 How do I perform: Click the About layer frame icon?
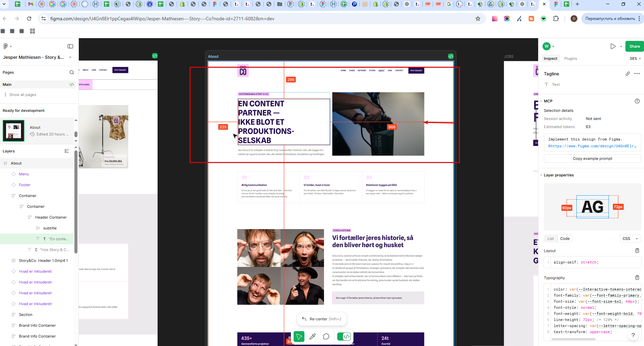coord(5,163)
